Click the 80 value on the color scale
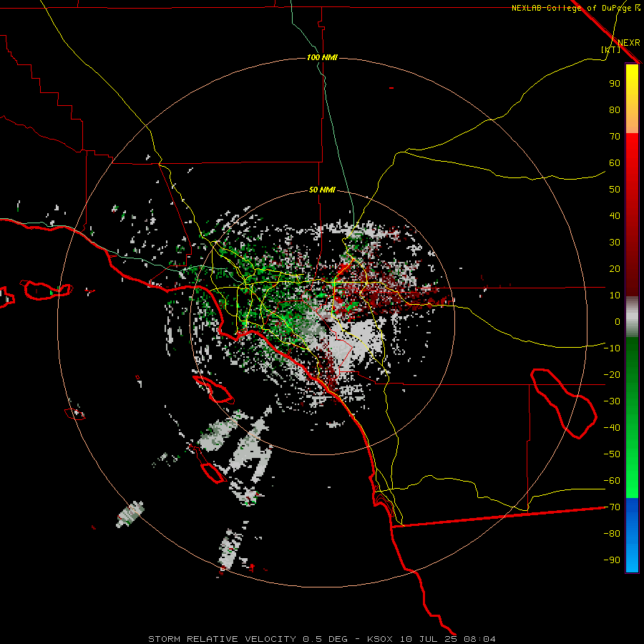This screenshot has height=644, width=644. [615, 109]
